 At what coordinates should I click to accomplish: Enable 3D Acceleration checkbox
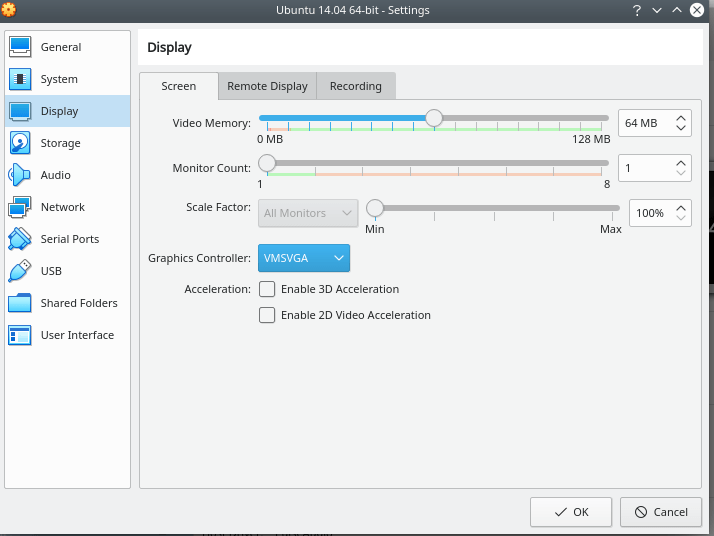[x=267, y=289]
